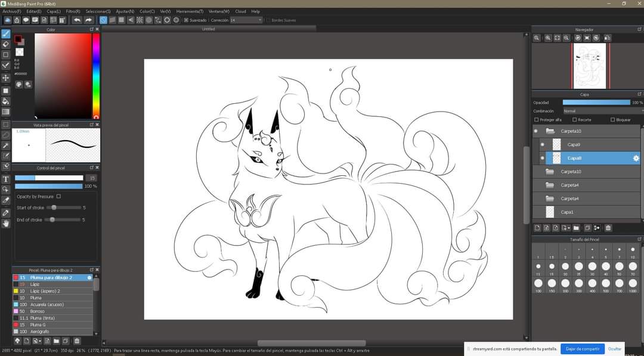Click the Undo arrow in the toolbar

pos(77,20)
